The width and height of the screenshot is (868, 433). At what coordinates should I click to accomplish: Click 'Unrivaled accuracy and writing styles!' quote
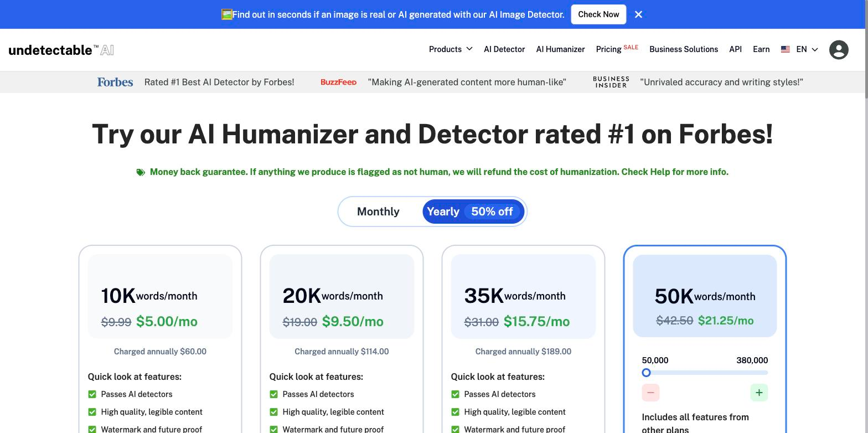click(x=721, y=82)
